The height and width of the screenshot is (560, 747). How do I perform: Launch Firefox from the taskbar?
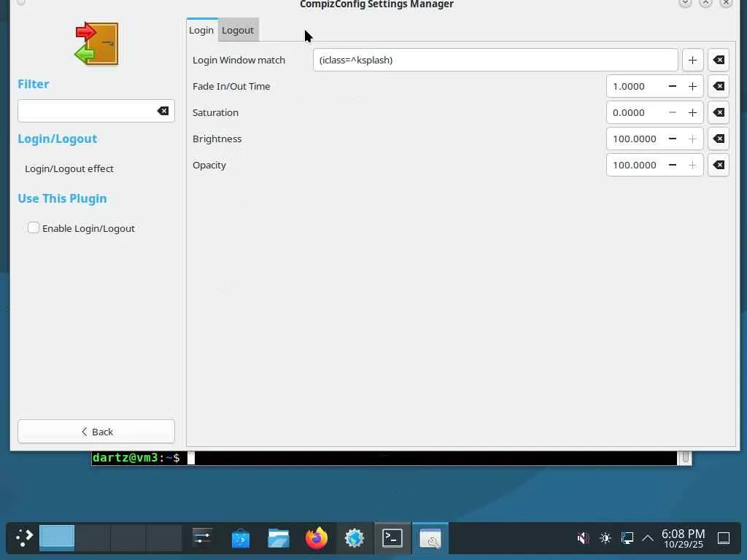click(x=317, y=538)
